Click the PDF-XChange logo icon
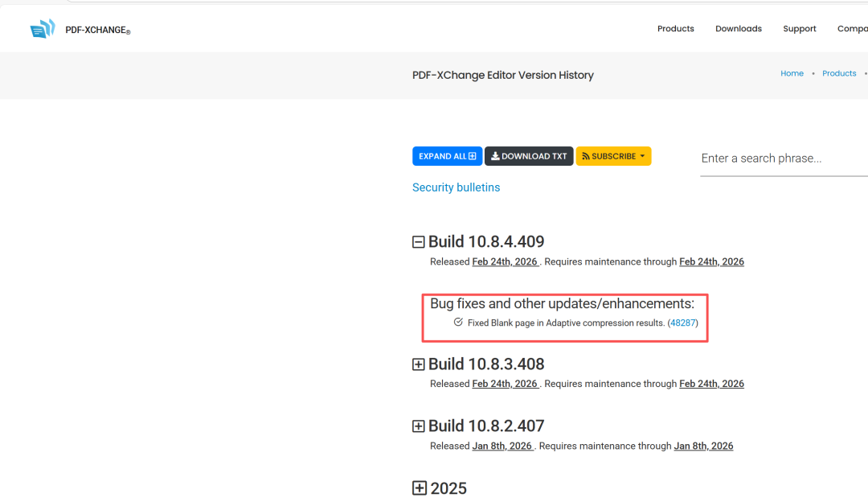Screen dimensions: 868x502 coord(43,29)
